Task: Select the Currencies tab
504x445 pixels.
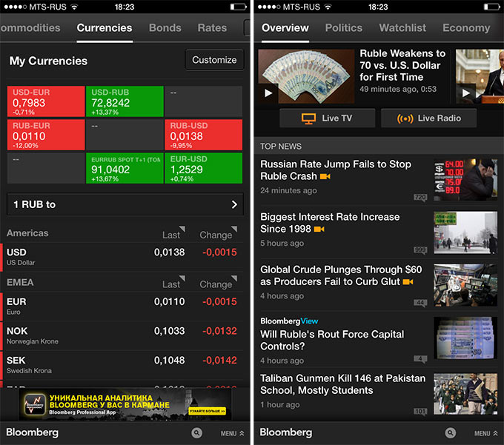Action: (105, 28)
